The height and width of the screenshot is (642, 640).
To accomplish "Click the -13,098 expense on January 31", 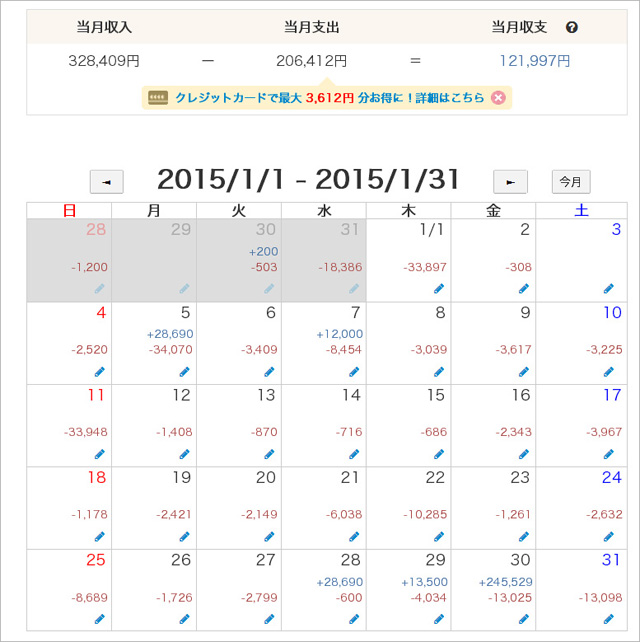I will coord(600,598).
